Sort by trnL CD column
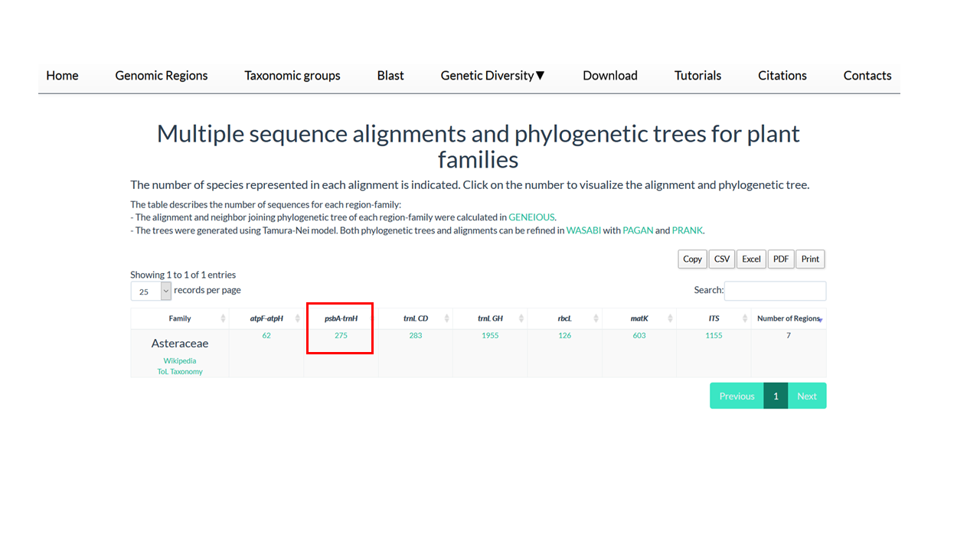The width and height of the screenshot is (980, 551). click(x=416, y=318)
